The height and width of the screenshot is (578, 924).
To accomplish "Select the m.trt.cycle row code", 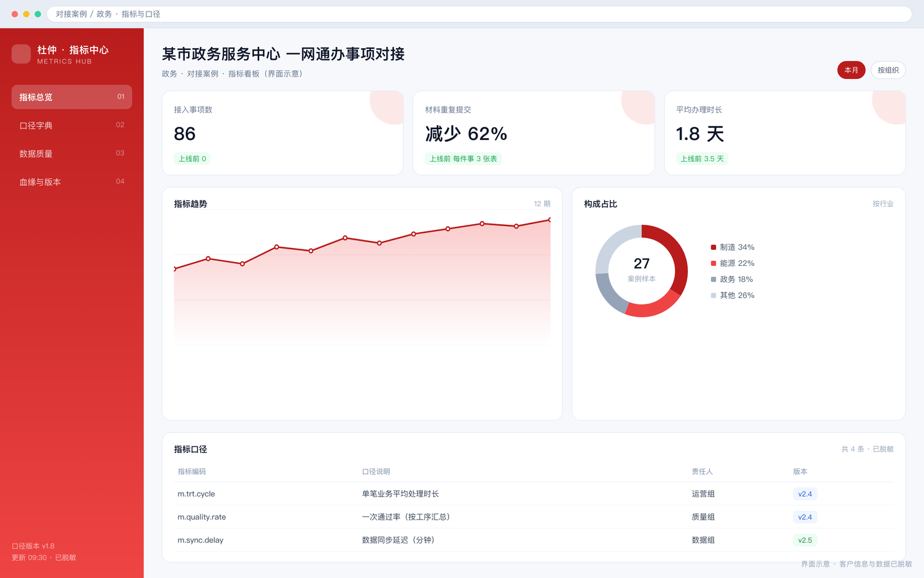I will pos(196,494).
